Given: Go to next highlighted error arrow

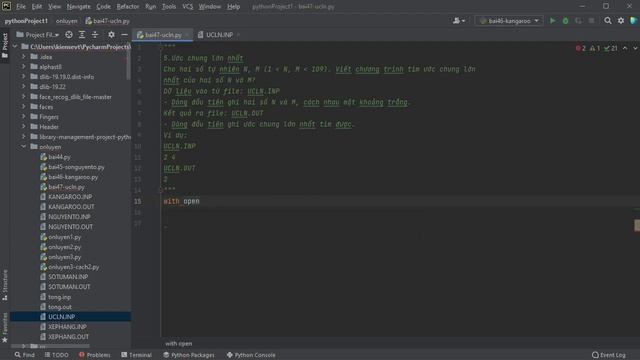Looking at the screenshot, I should [x=635, y=48].
